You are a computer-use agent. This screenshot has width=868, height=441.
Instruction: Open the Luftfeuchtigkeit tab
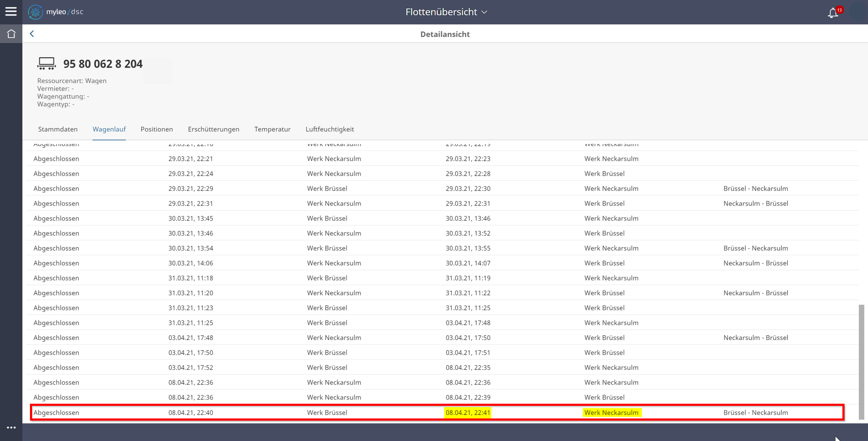coord(330,129)
